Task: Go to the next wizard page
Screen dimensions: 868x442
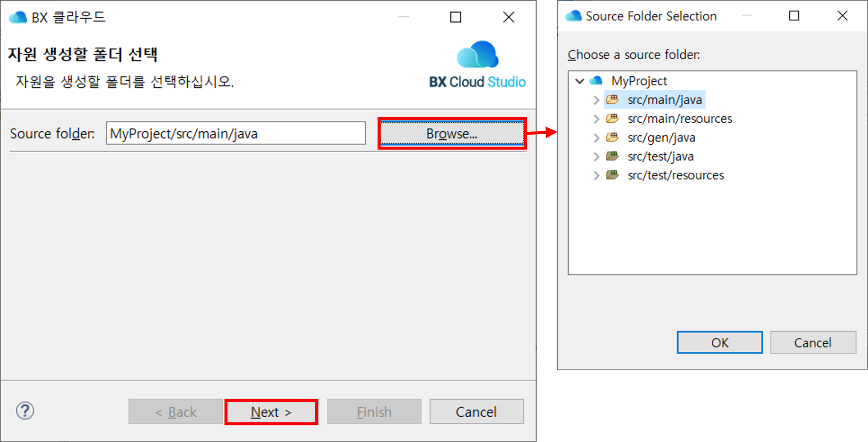Action: pos(272,412)
